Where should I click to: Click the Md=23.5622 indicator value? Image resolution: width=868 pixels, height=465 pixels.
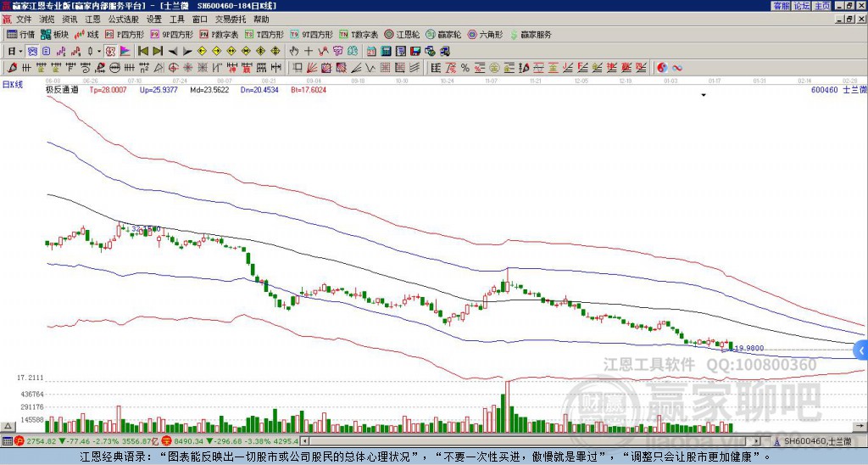[x=209, y=89]
